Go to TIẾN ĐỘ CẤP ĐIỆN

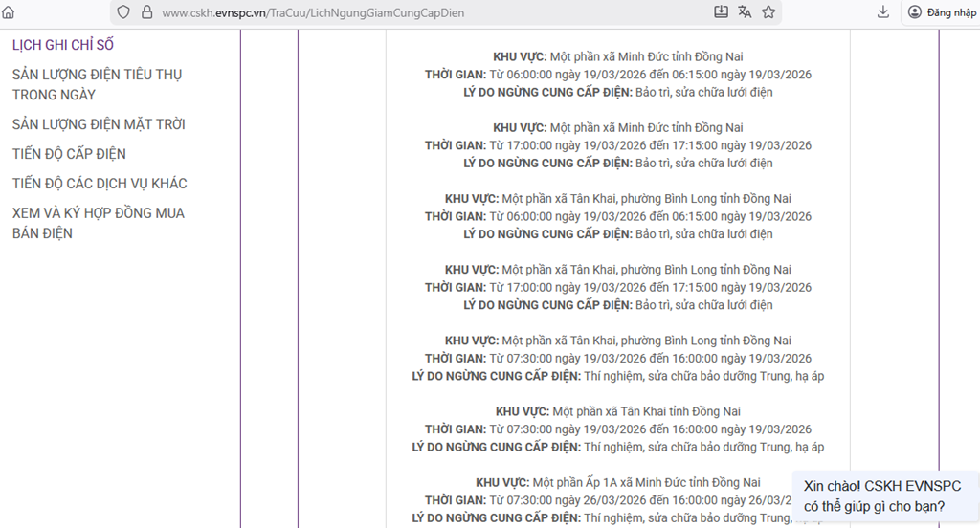(x=69, y=154)
